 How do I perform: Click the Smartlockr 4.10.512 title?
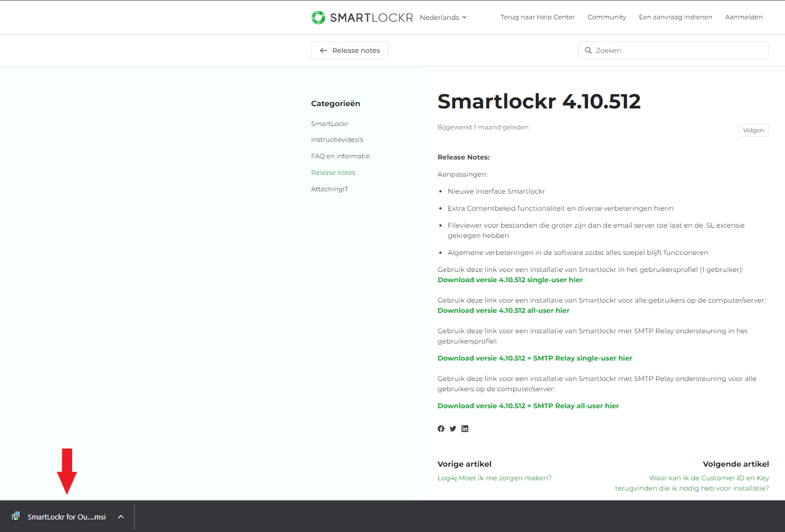(x=539, y=102)
